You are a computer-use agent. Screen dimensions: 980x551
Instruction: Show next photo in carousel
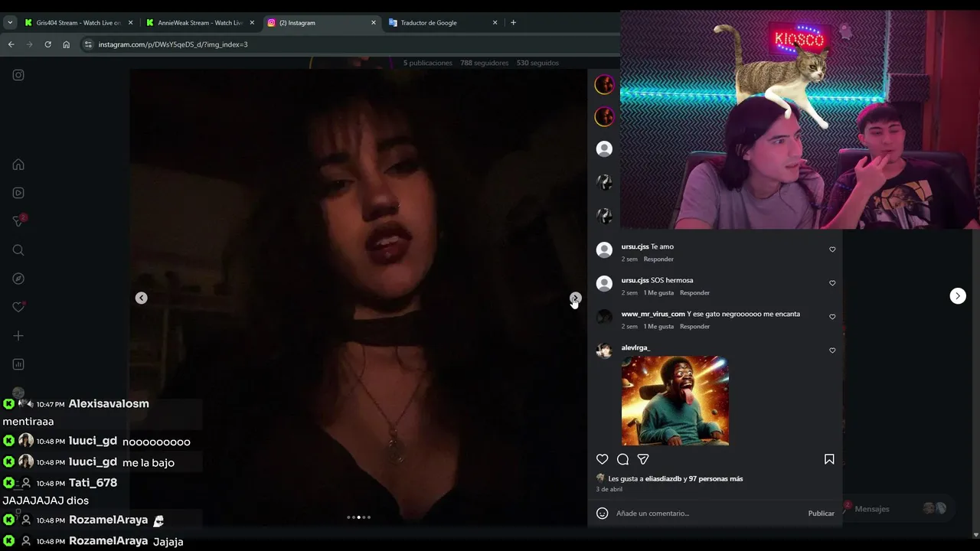pyautogui.click(x=575, y=298)
